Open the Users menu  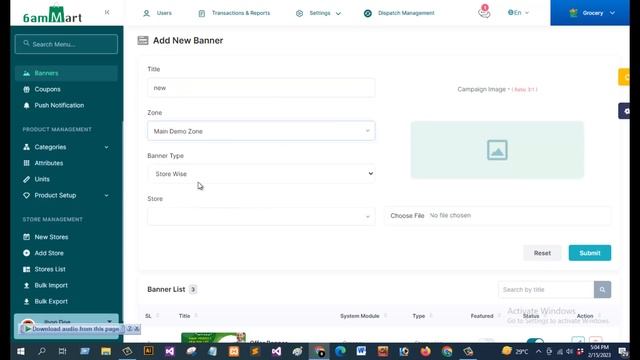coord(158,13)
